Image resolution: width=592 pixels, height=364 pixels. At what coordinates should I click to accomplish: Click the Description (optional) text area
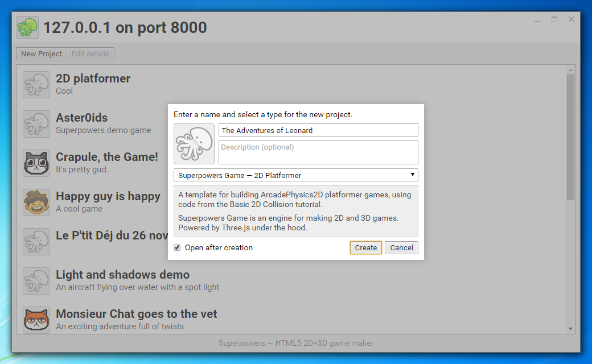point(318,152)
